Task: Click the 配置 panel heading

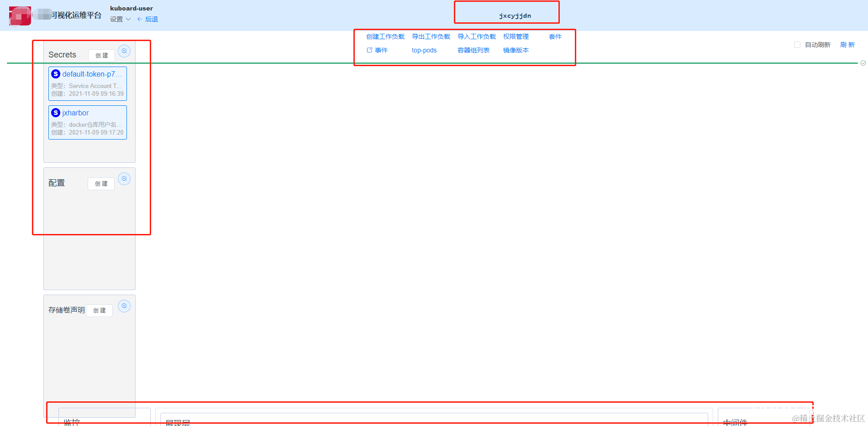Action: point(57,183)
